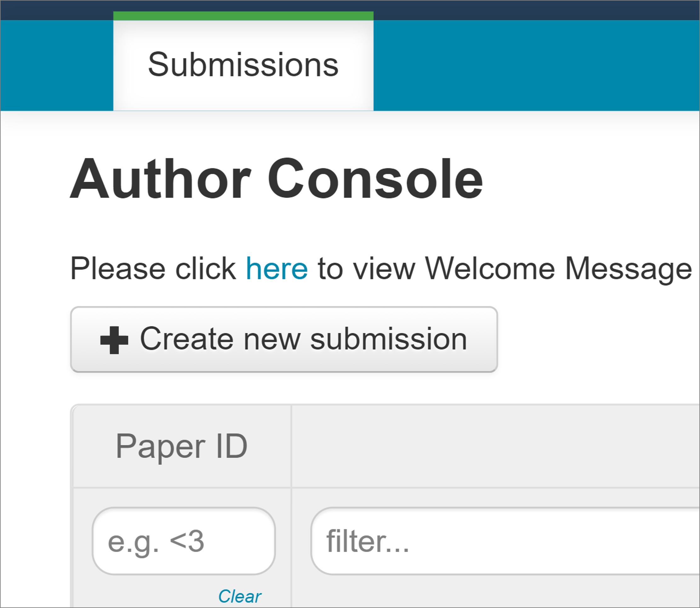Click the dark navy top header bar
The width and height of the screenshot is (700, 608).
[x=509, y=9]
